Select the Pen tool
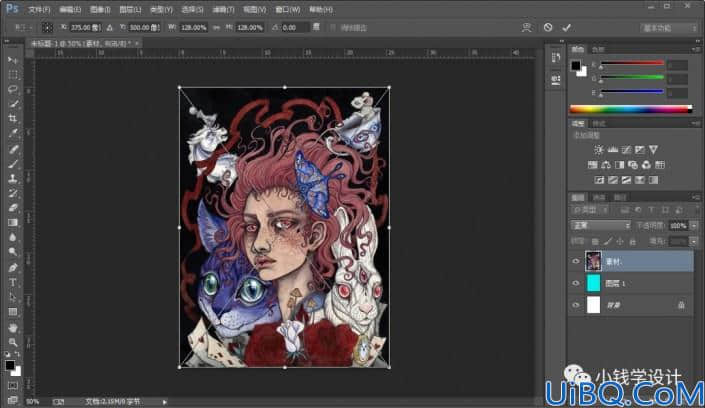The image size is (705, 408). point(13,268)
